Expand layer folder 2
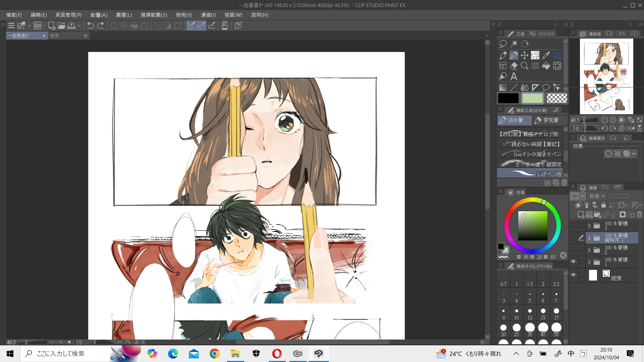This screenshot has height=362, width=644. 589,250
